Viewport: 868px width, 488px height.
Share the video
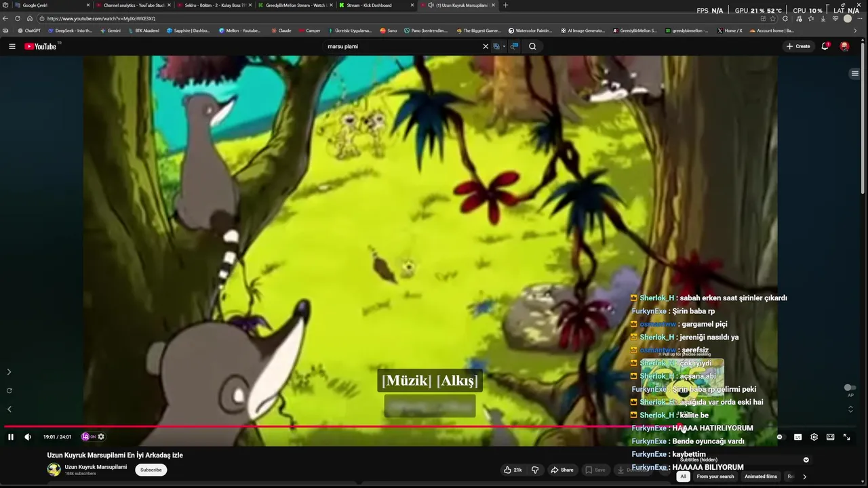click(562, 470)
